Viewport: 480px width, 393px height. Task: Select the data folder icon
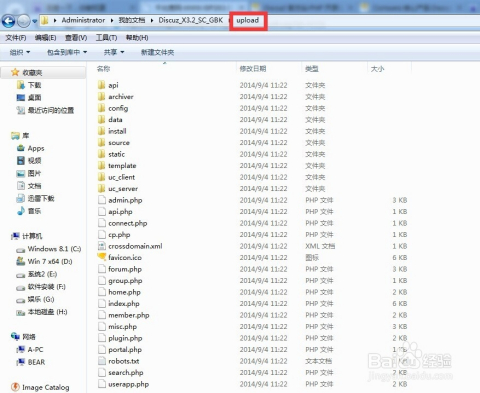(101, 119)
